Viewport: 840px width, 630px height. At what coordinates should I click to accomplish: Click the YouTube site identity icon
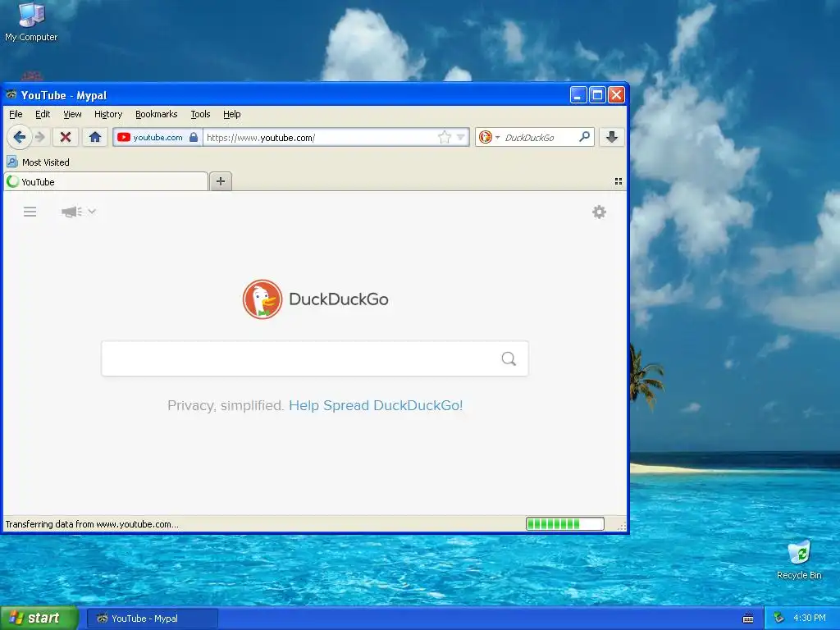click(x=124, y=137)
